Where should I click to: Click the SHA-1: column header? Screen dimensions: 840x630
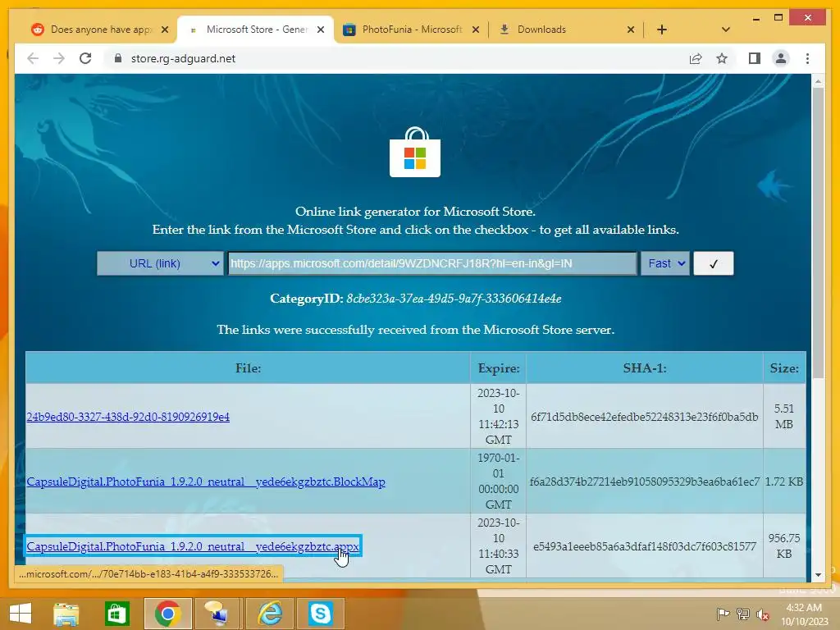(x=645, y=368)
